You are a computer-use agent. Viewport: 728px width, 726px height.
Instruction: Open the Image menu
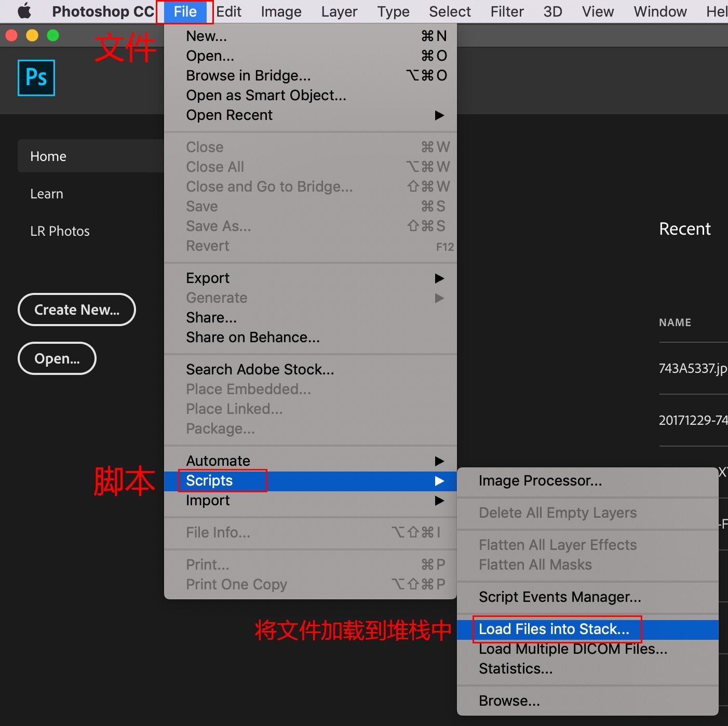tap(281, 11)
